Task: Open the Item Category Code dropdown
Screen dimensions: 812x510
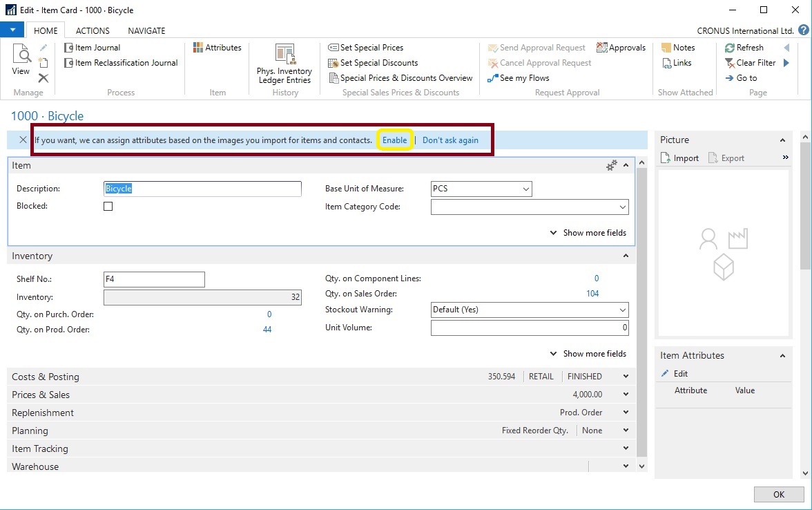Action: click(622, 207)
